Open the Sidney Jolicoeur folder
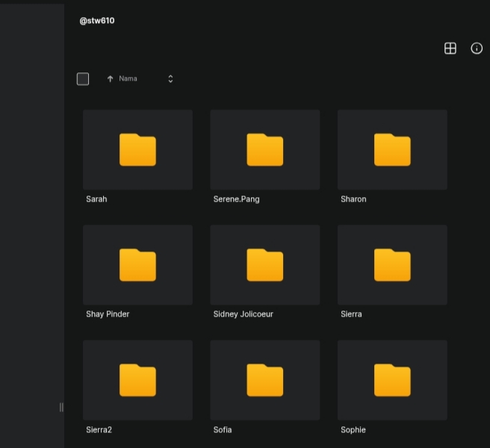Image resolution: width=490 pixels, height=448 pixels. 265,265
